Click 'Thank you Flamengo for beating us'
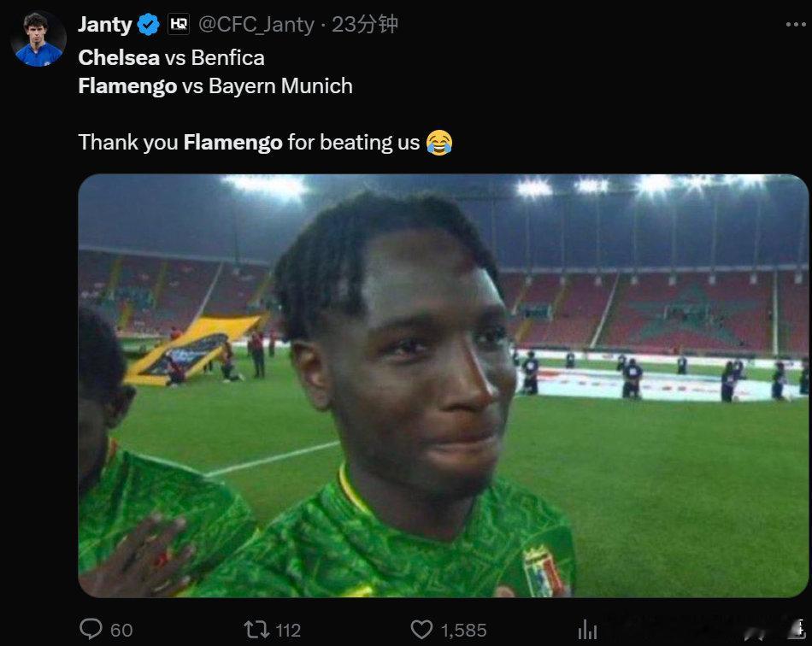The height and width of the screenshot is (646, 812). [249, 143]
